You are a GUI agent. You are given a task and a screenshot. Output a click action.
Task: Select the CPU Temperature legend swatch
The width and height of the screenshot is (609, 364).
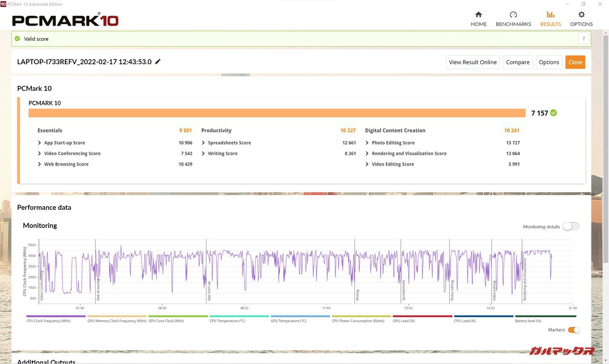coord(239,316)
